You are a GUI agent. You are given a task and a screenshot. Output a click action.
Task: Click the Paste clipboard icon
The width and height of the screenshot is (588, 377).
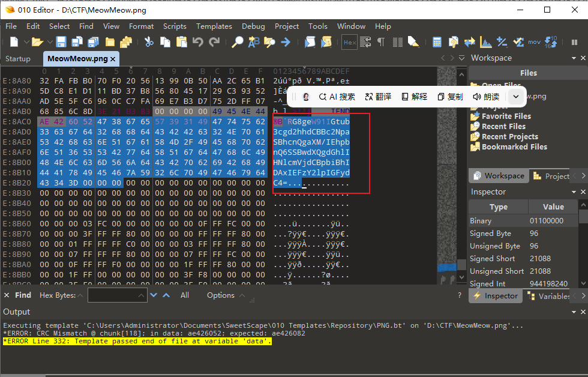click(x=181, y=42)
